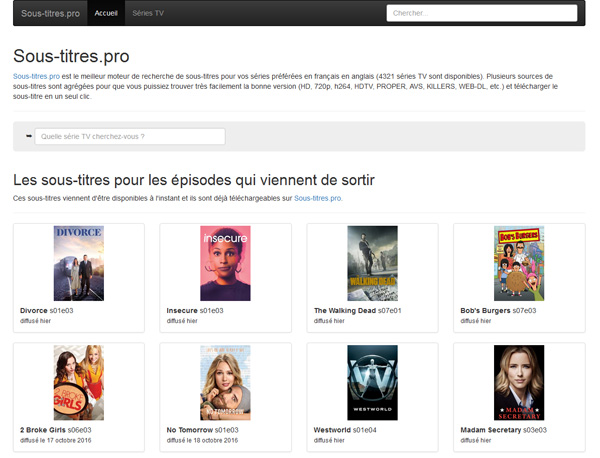
Task: Click the Westworld poster thumbnail
Action: [x=372, y=382]
